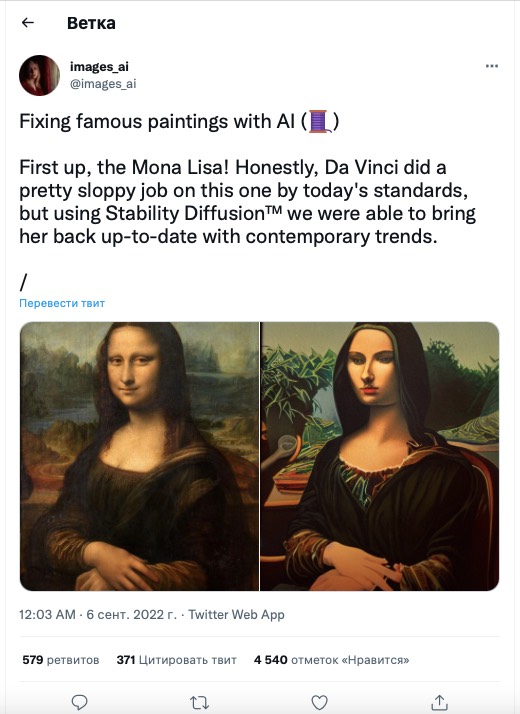Click Перевести твит to translate
The image size is (520, 714).
point(62,303)
